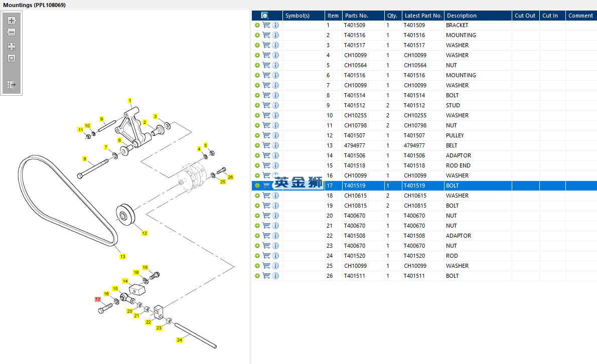Click the red highlighted callout 17 in diagram
The height and width of the screenshot is (364, 597).
point(98,299)
